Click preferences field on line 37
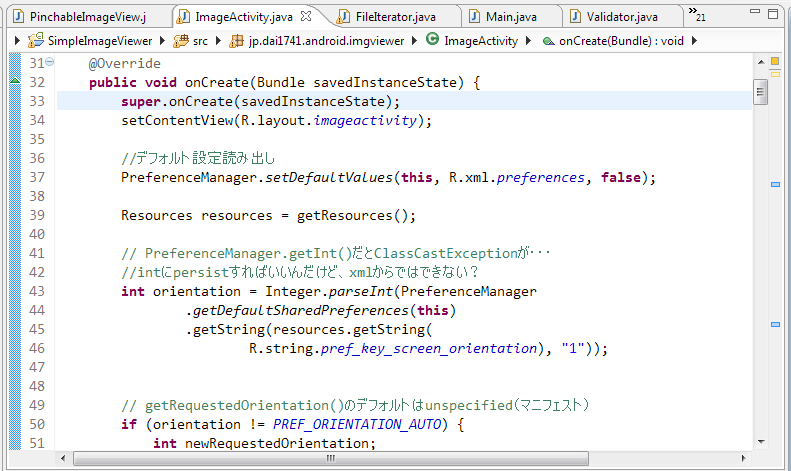 click(541, 178)
